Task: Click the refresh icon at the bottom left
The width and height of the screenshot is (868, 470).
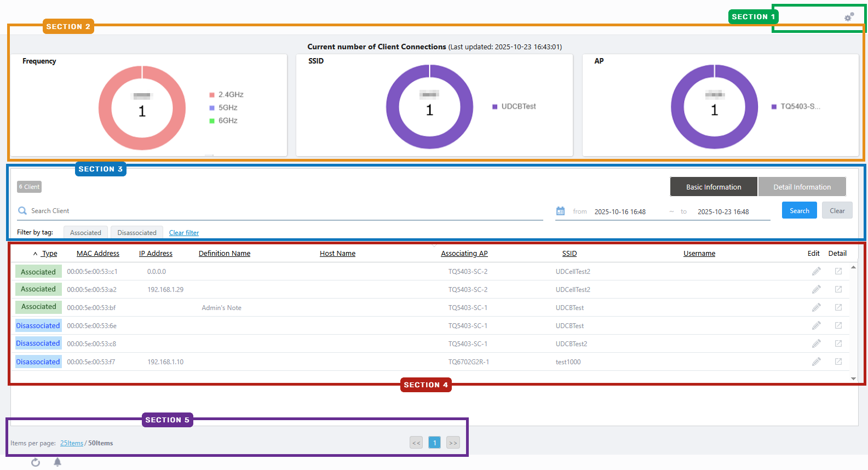Action: point(36,462)
